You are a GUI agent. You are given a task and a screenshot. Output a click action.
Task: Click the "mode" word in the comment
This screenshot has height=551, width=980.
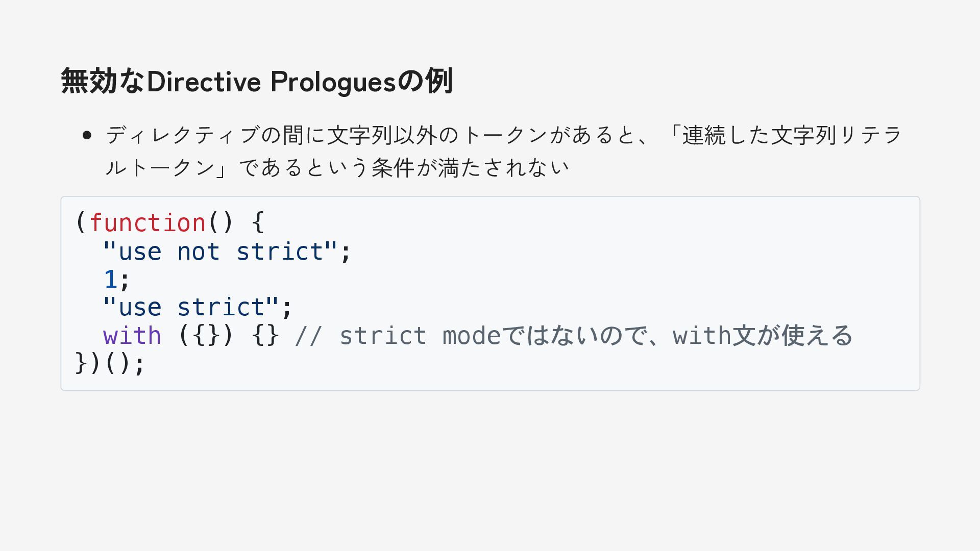(x=471, y=336)
